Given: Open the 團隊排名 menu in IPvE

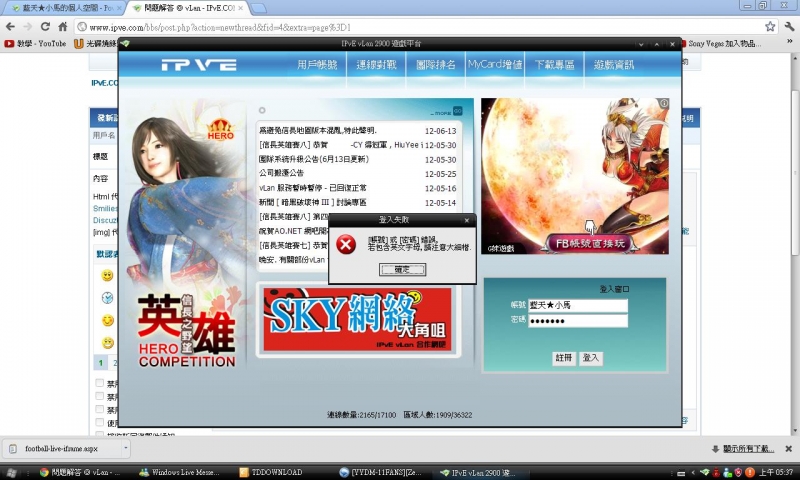Looking at the screenshot, I should click(436, 65).
